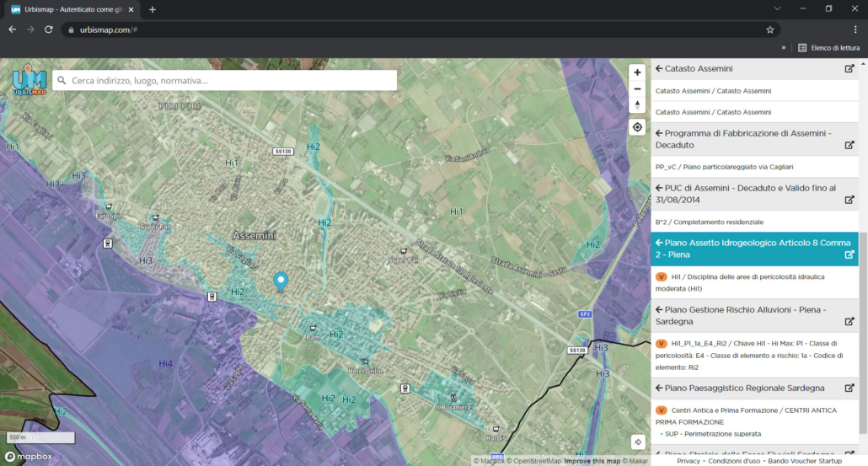Open Privacy link in footer
Screen dimensions: 868x466
click(689, 461)
